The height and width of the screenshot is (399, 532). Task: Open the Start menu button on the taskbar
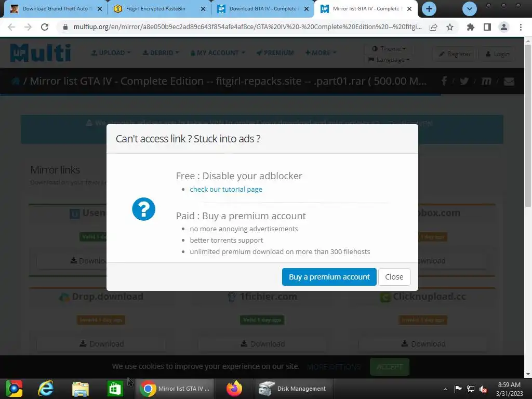click(14, 389)
